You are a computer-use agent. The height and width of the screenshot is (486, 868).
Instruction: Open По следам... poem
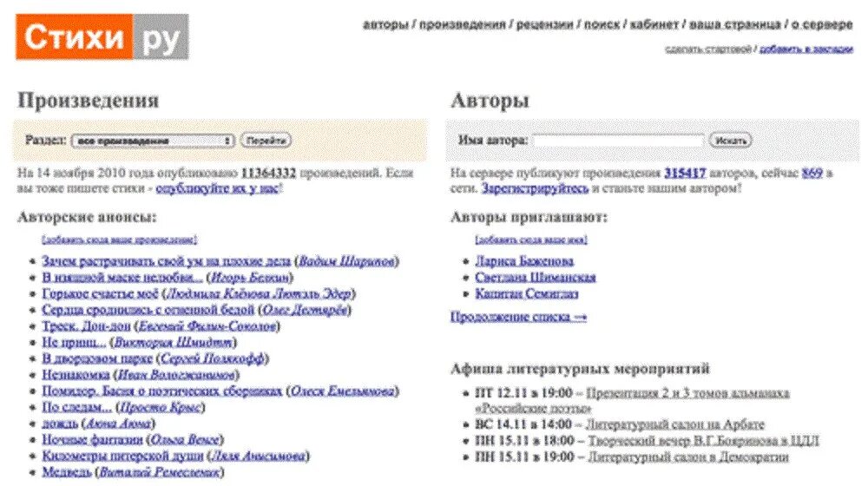click(x=77, y=407)
